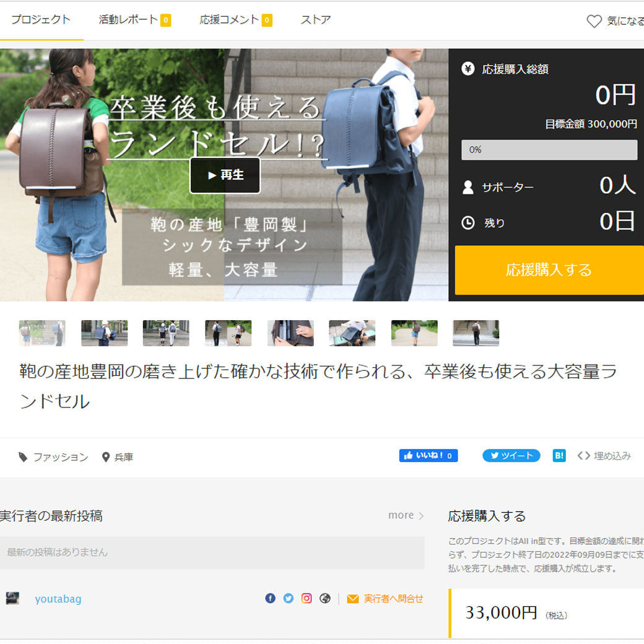Screen dimensions: 644x644
Task: Click the 埋め込み embed code link
Action: [604, 456]
